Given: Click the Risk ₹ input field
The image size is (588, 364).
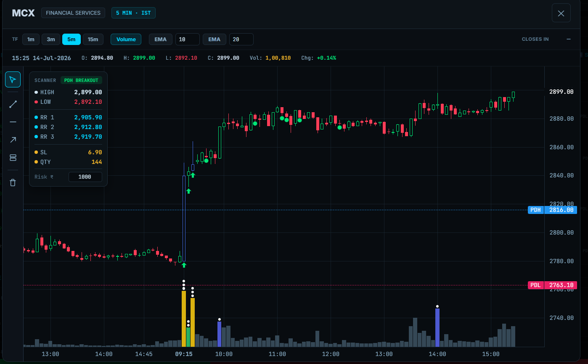Looking at the screenshot, I should [x=85, y=177].
